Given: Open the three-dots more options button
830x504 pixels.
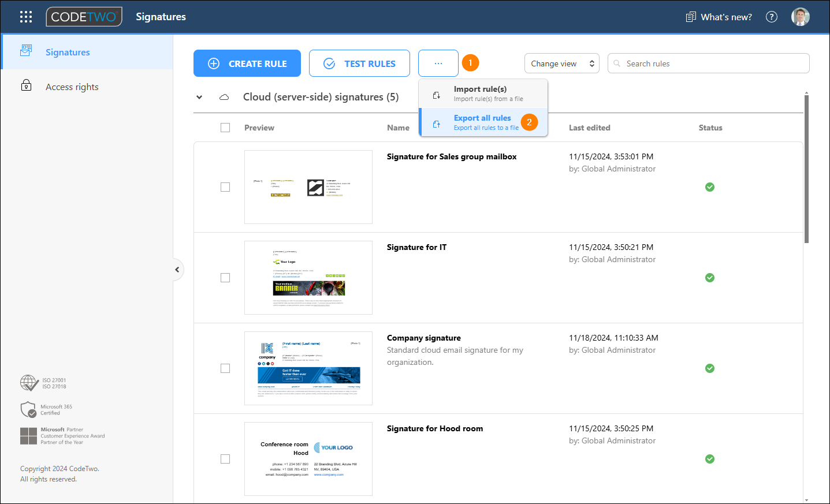Looking at the screenshot, I should [x=438, y=64].
